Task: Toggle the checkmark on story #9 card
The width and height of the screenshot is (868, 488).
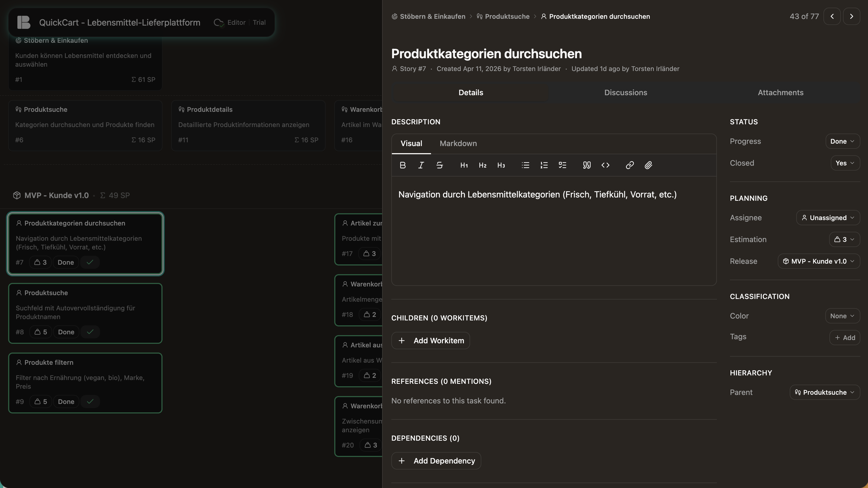Action: (90, 401)
